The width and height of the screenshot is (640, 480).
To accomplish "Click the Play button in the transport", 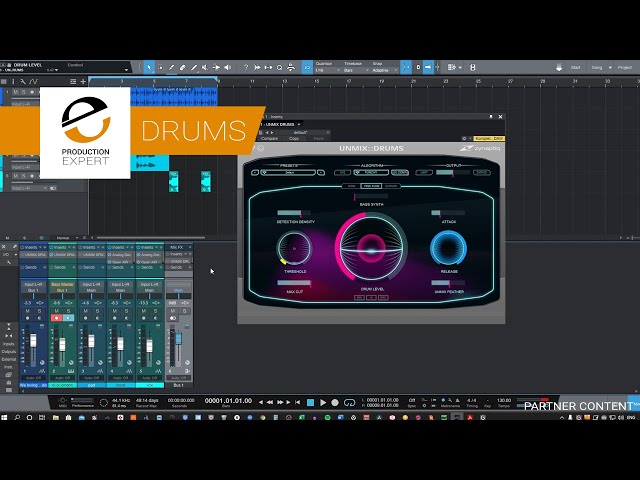I will point(323,402).
